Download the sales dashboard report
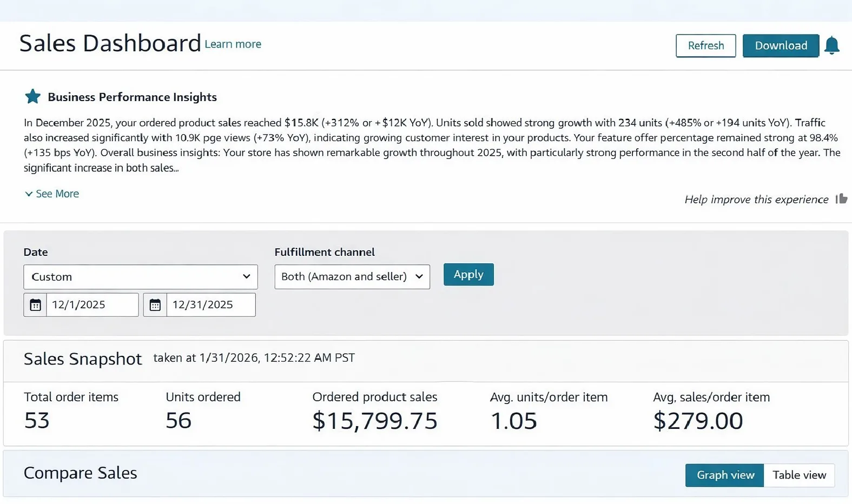Image resolution: width=852 pixels, height=504 pixels. click(781, 45)
